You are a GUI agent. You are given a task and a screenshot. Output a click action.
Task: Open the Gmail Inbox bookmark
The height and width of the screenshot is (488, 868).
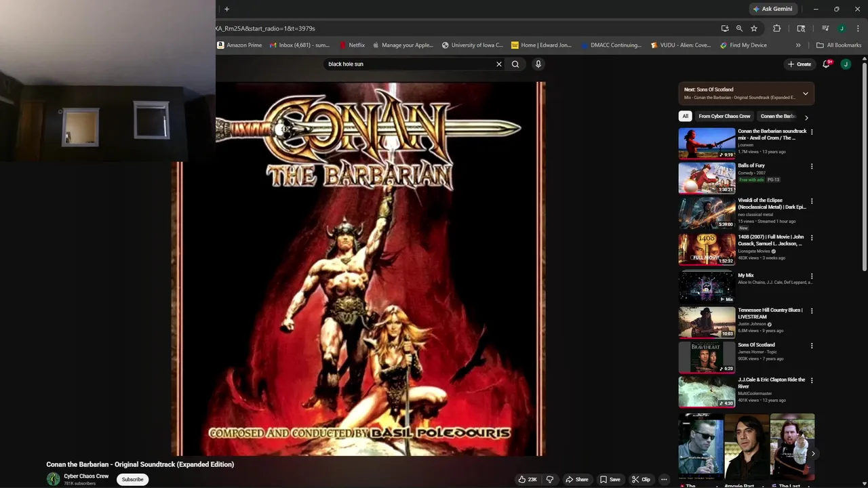(x=299, y=45)
